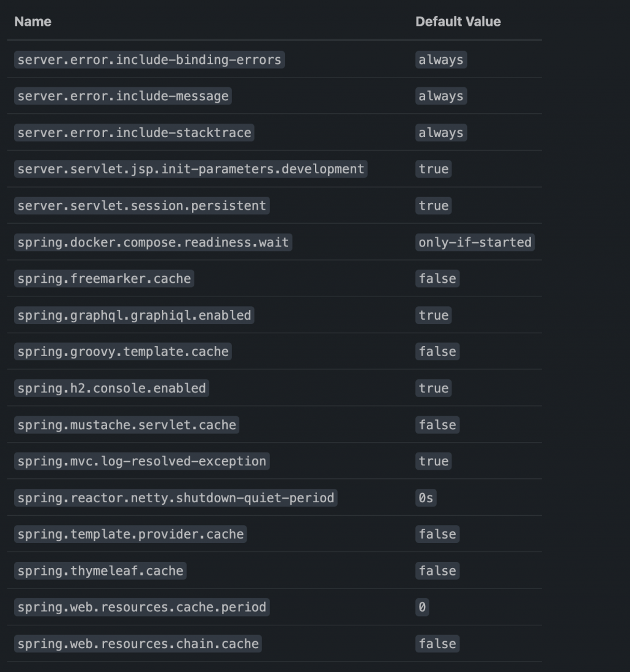630x672 pixels.
Task: Click spring.freemarker.cache property name
Action: pyautogui.click(x=104, y=279)
